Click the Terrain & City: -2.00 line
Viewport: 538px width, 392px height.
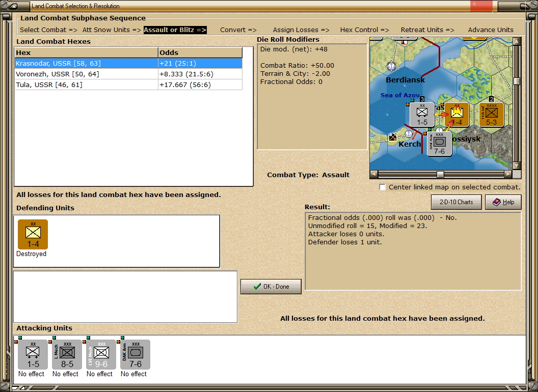[x=295, y=74]
